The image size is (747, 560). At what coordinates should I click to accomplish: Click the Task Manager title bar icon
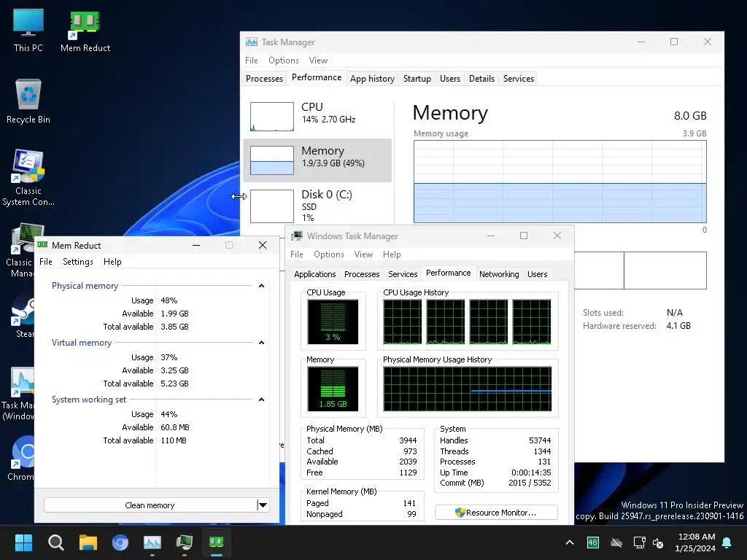tap(252, 42)
